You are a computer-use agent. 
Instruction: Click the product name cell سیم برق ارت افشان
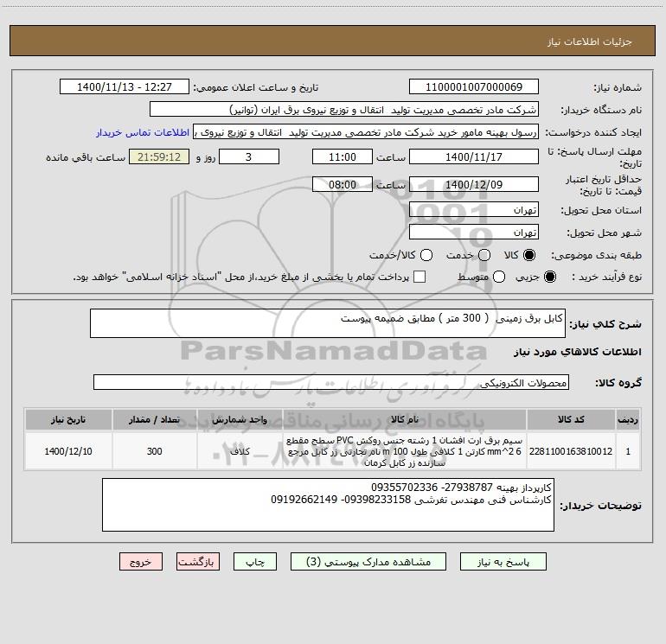[x=405, y=451]
